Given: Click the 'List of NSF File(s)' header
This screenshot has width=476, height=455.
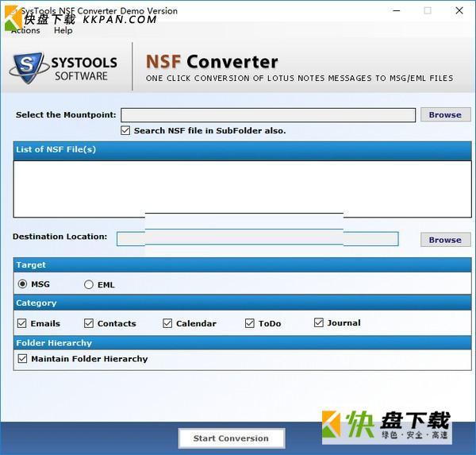Looking at the screenshot, I should click(242, 149).
